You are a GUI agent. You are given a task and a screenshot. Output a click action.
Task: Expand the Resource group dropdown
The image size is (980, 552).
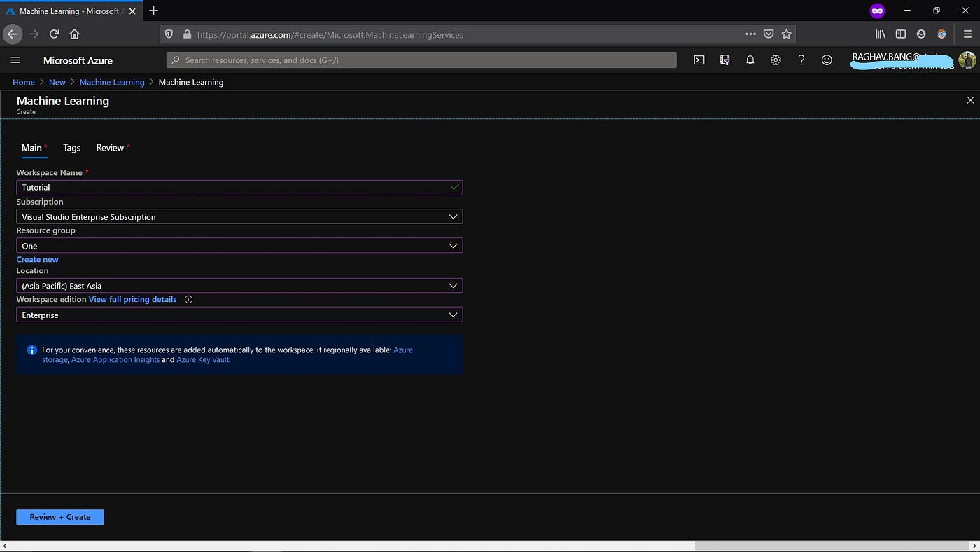pos(239,246)
